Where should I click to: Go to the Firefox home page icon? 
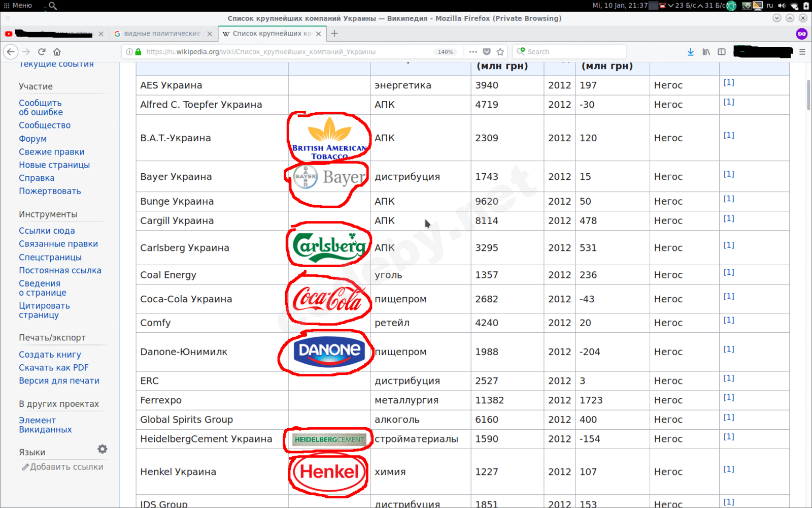[57, 52]
